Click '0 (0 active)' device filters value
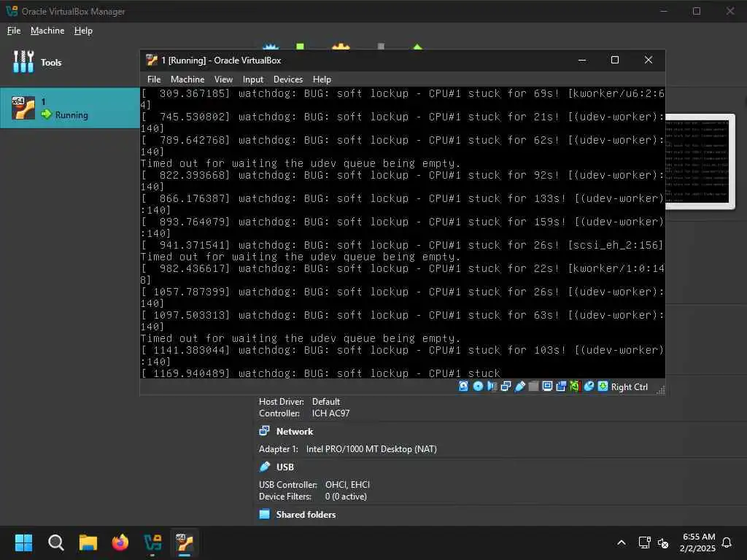Image resolution: width=747 pixels, height=560 pixels. [x=346, y=497]
